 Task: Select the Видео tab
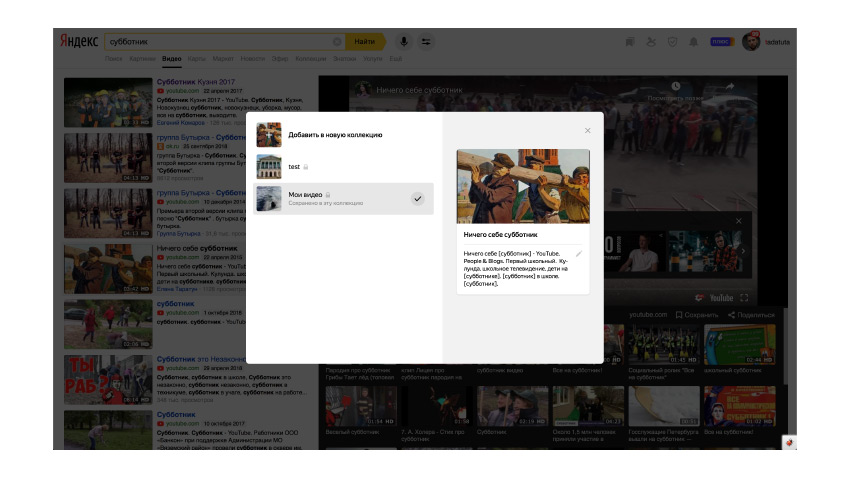coord(171,59)
